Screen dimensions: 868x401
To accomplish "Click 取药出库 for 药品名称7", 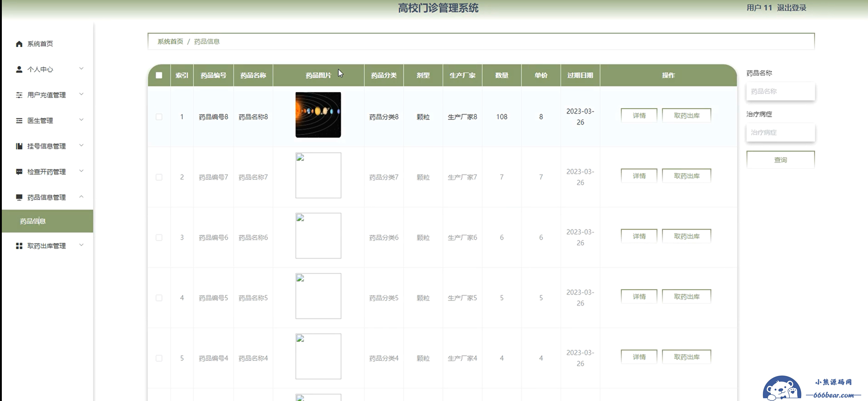I will [x=687, y=176].
